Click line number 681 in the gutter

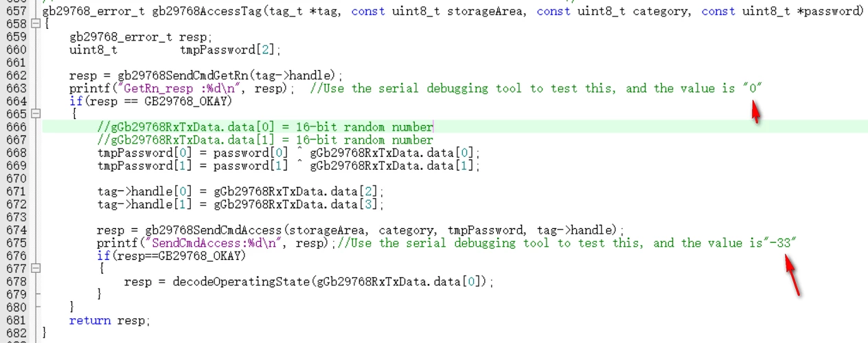point(16,320)
